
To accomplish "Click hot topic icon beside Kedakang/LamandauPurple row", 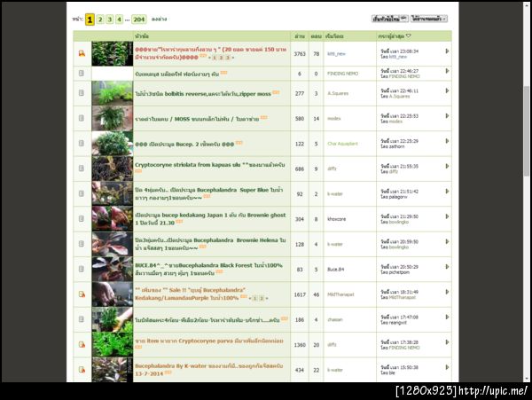I will [x=82, y=294].
